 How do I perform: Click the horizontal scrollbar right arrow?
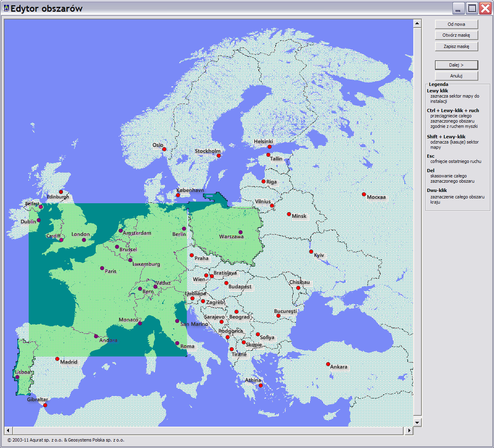[x=408, y=431]
